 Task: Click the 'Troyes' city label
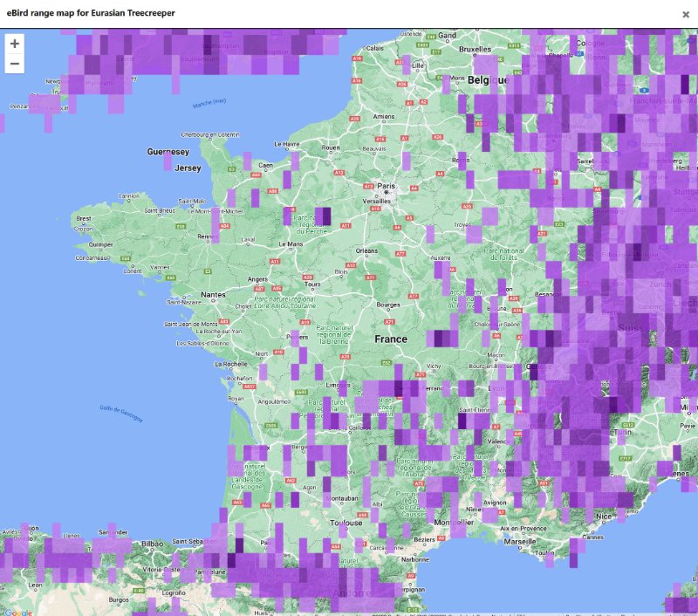point(462,225)
